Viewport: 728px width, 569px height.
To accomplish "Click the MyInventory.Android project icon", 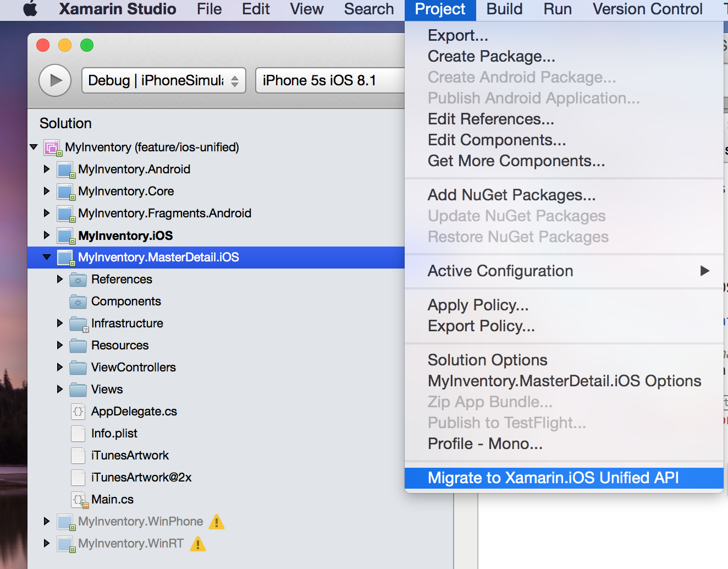I will [x=66, y=169].
